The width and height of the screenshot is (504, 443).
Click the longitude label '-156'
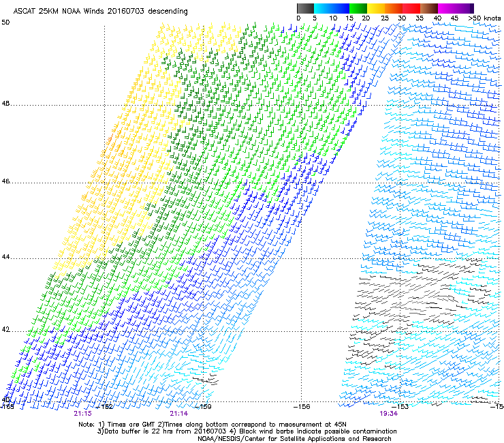click(x=302, y=407)
